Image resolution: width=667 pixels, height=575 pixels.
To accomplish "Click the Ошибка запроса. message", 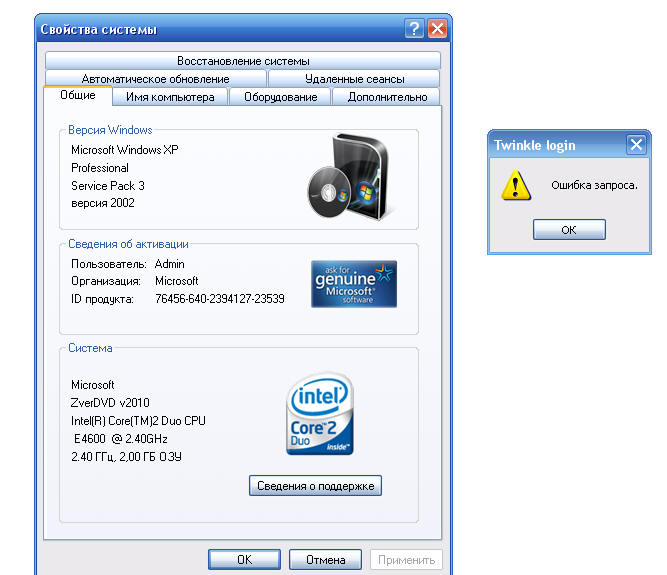I will 594,185.
